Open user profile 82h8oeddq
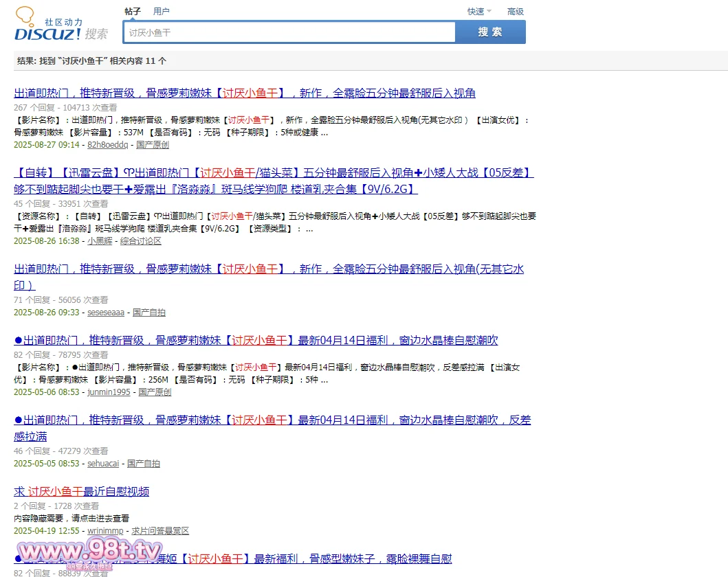This screenshot has height=577, width=728. [107, 145]
